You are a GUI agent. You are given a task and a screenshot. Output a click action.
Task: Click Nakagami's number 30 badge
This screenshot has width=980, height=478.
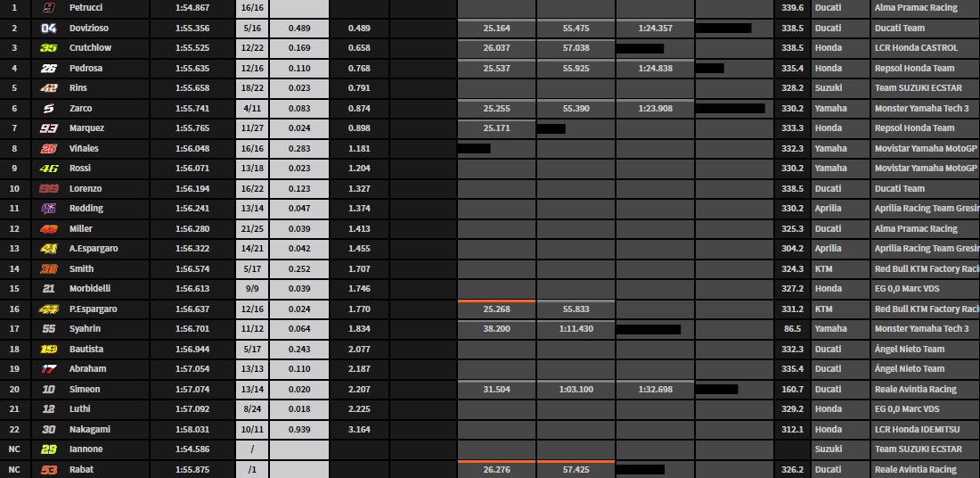[49, 429]
